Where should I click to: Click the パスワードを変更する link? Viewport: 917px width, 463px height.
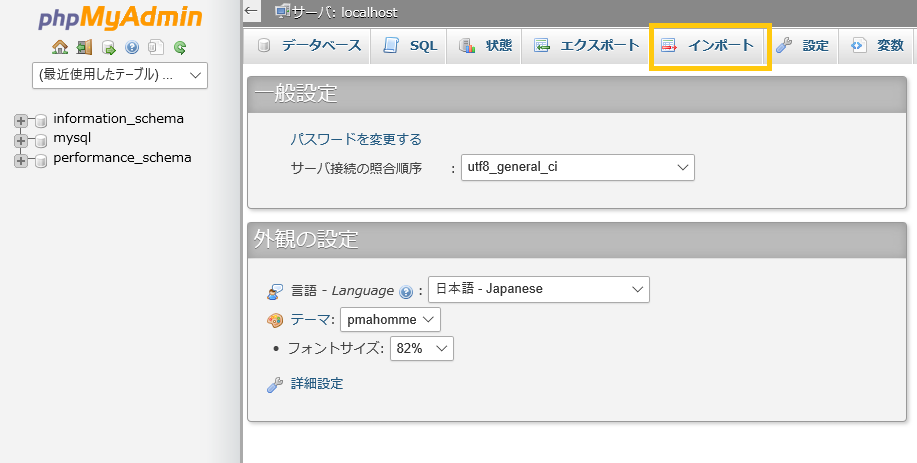(x=356, y=139)
